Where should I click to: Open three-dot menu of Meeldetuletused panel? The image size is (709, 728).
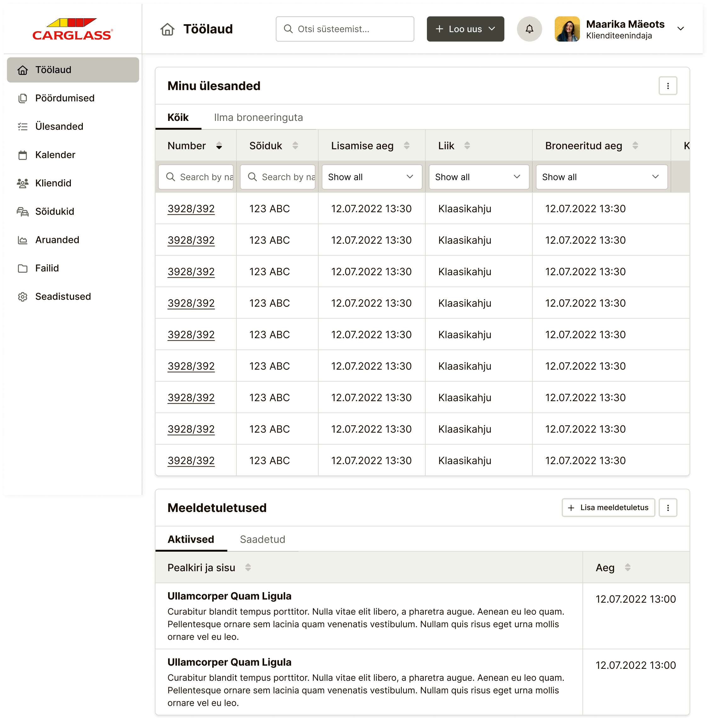[668, 508]
